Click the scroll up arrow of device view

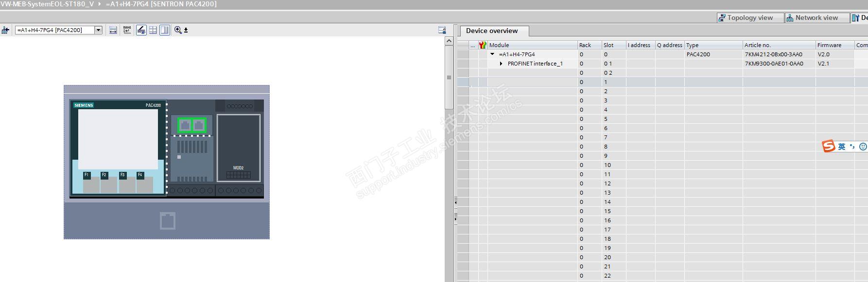point(449,41)
